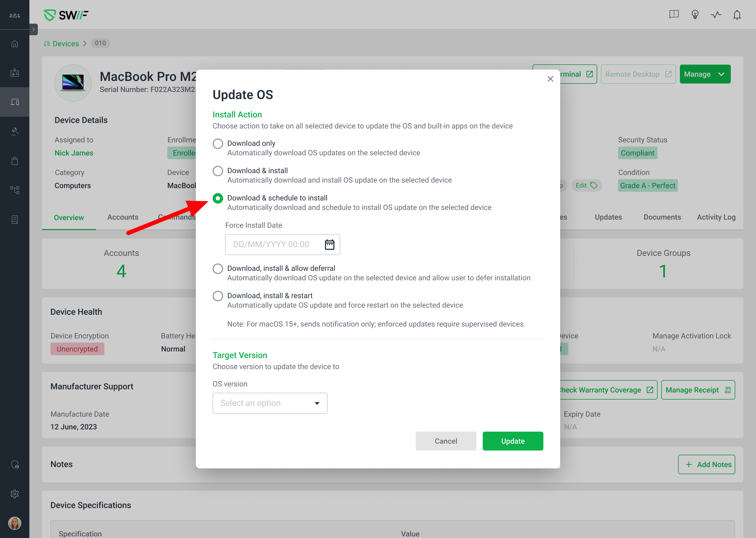Viewport: 756px width, 538px height.
Task: Click the SWIF logo
Action: 66,15
